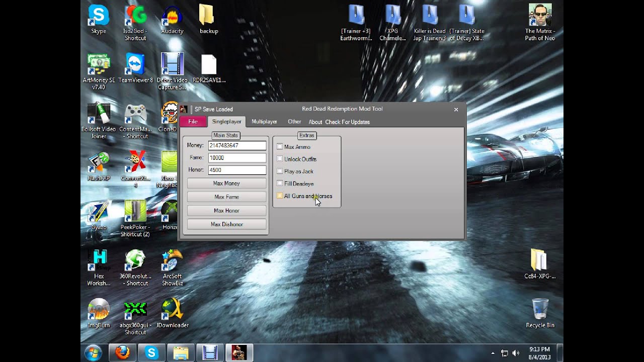644x362 pixels.
Task: Open Skype from the taskbar
Action: pyautogui.click(x=151, y=352)
